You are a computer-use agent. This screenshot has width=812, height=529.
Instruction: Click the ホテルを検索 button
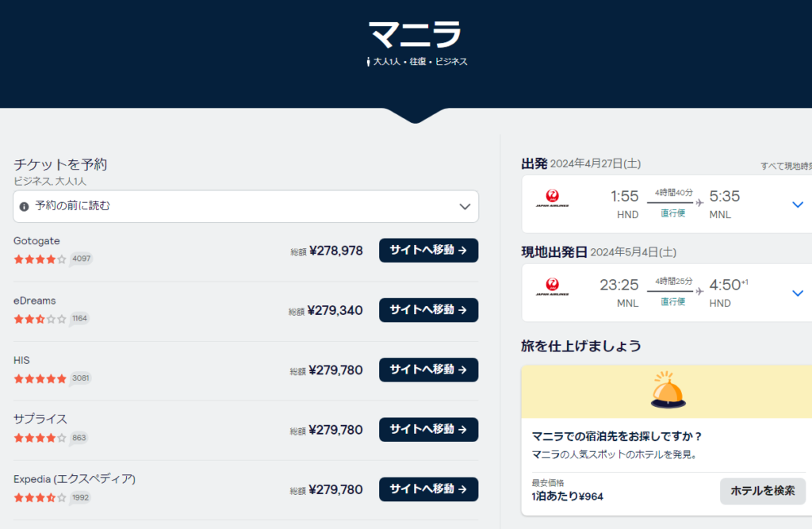tap(762, 491)
